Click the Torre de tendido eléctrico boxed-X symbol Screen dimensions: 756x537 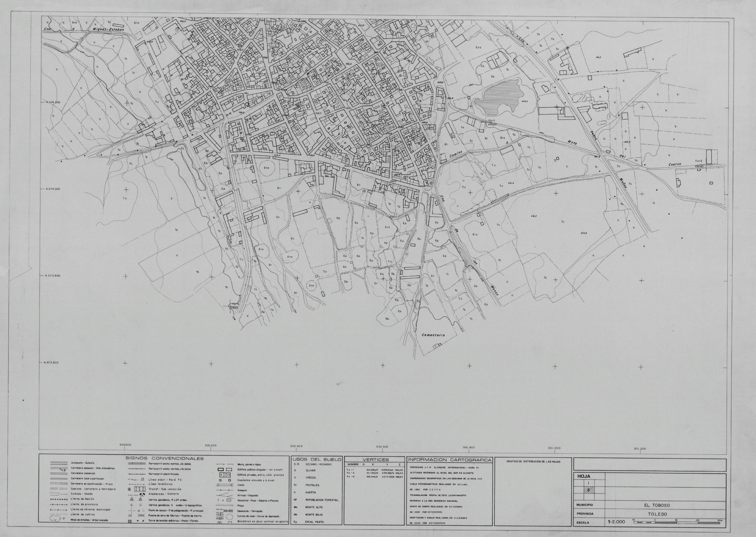(130, 521)
